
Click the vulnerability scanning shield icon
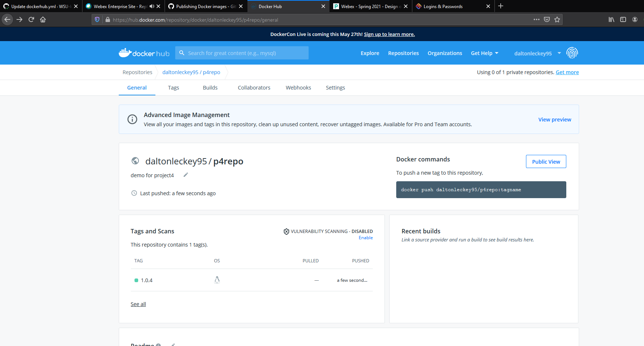(x=286, y=232)
